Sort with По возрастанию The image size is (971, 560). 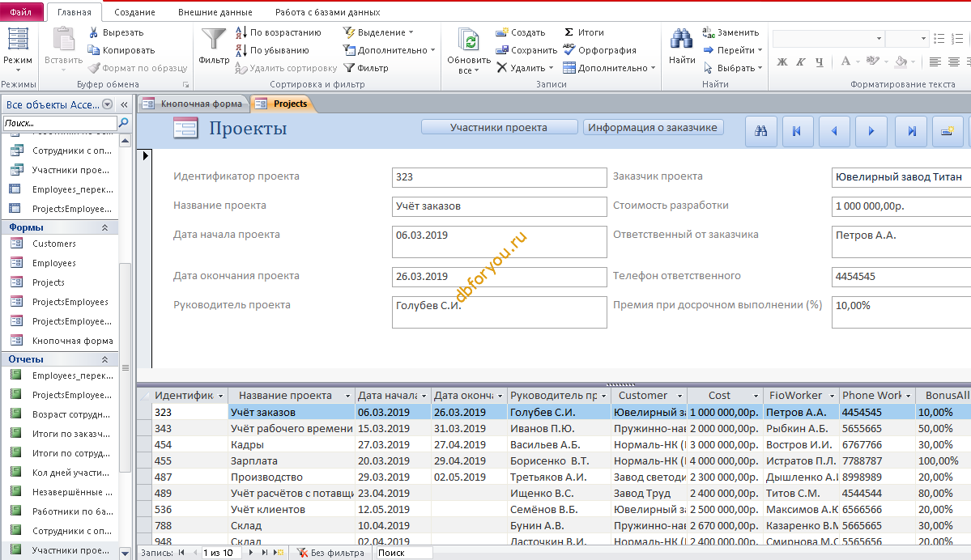[x=278, y=32]
